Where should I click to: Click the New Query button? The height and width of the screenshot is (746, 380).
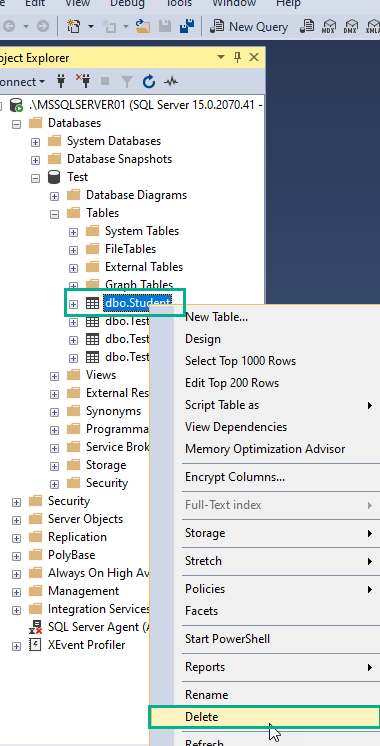tap(249, 27)
